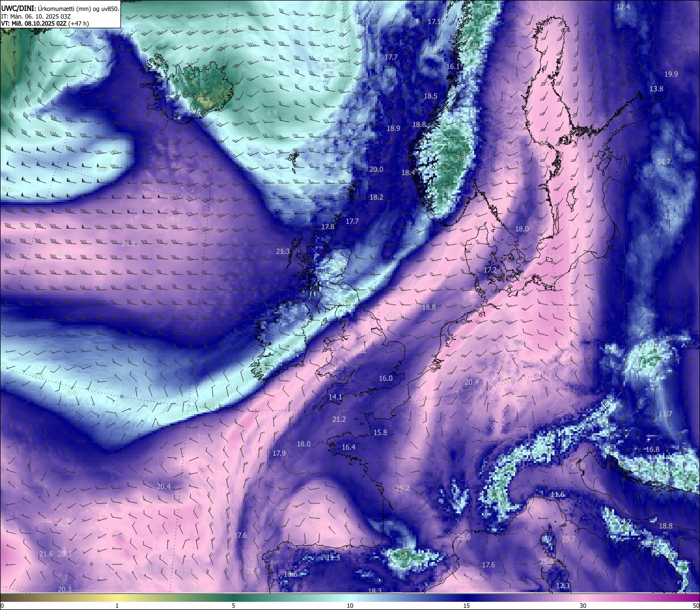Click the 12.3 value label
The height and width of the screenshot is (610, 700).
(x=562, y=586)
